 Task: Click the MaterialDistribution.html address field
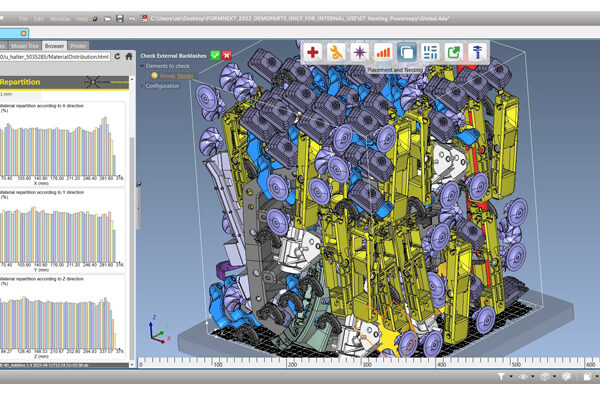coord(55,57)
